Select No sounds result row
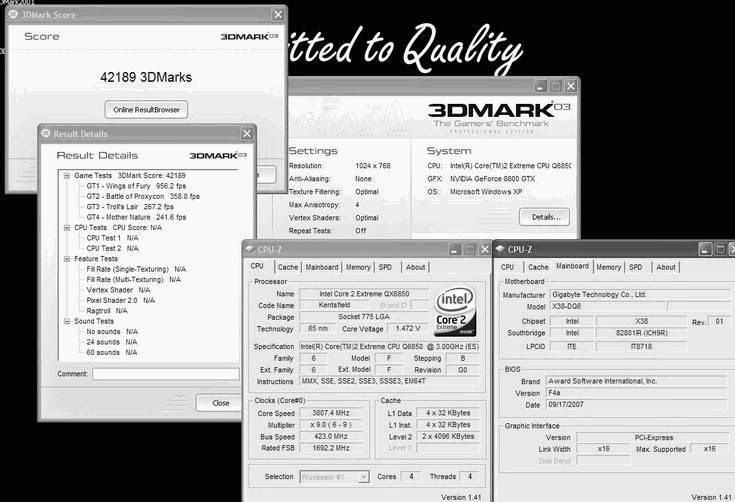 112,331
